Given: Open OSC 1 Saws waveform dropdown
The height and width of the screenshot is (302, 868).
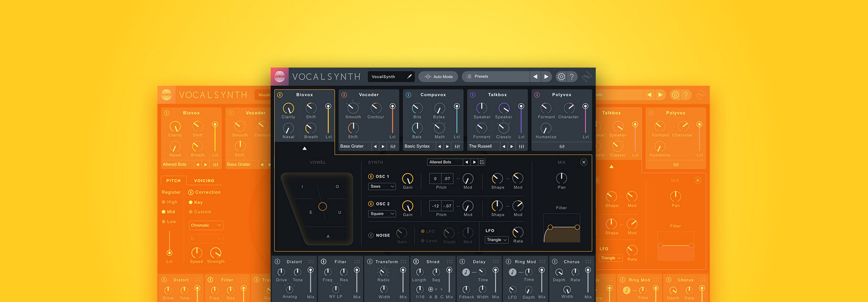Looking at the screenshot, I should [x=382, y=186].
